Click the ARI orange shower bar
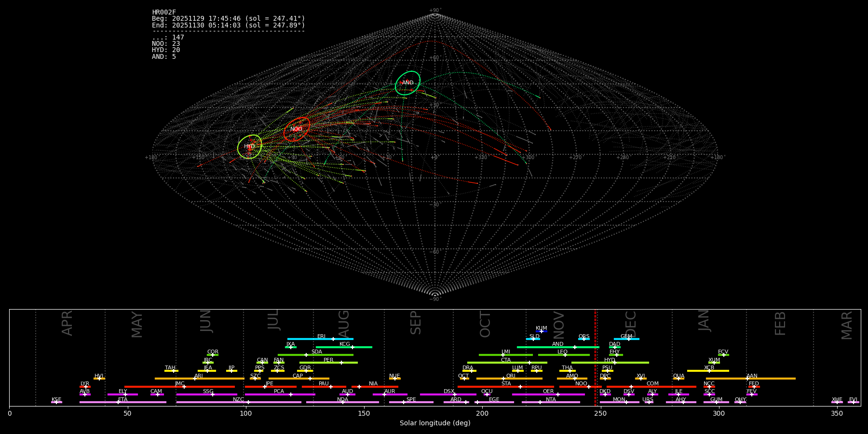Viewport: 868px width, 434px height. pyautogui.click(x=200, y=379)
